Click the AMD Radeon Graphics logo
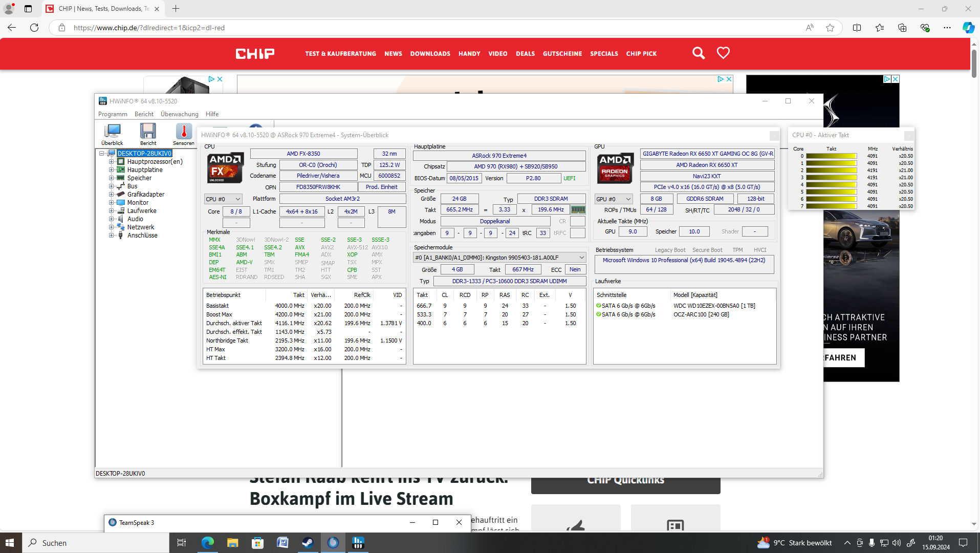Viewport: 980px width, 553px height. (x=615, y=168)
